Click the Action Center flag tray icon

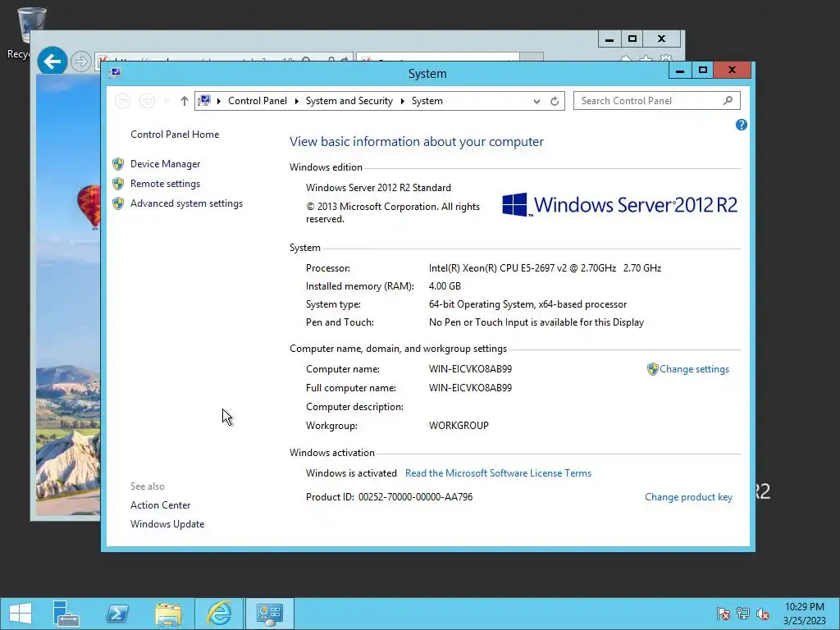click(x=724, y=614)
